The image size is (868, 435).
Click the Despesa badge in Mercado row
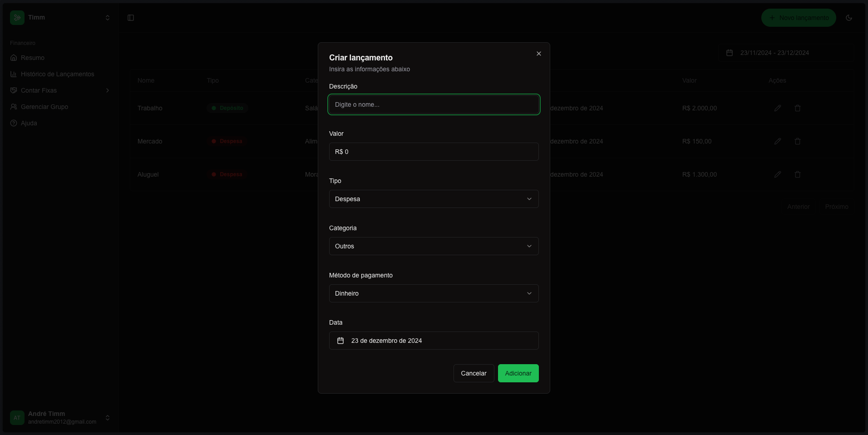point(227,141)
